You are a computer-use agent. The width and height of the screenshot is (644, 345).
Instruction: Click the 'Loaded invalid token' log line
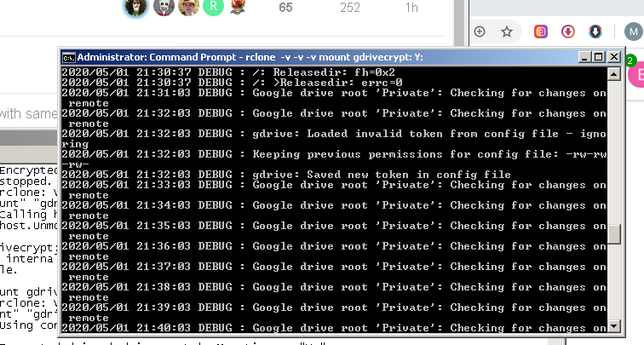tap(334, 138)
